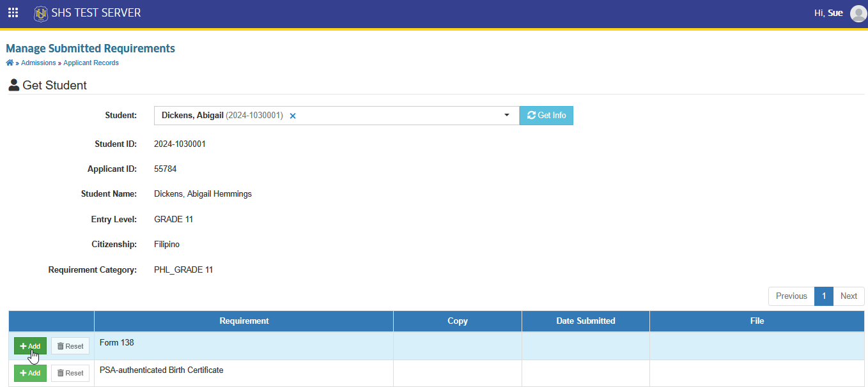Go to the Next page
The image size is (868, 387).
[849, 296]
